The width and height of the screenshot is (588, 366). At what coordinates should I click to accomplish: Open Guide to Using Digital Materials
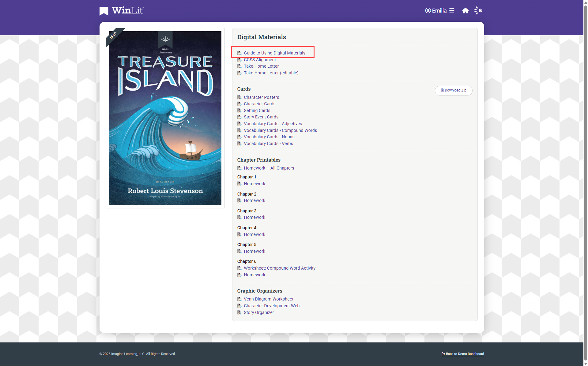[274, 53]
